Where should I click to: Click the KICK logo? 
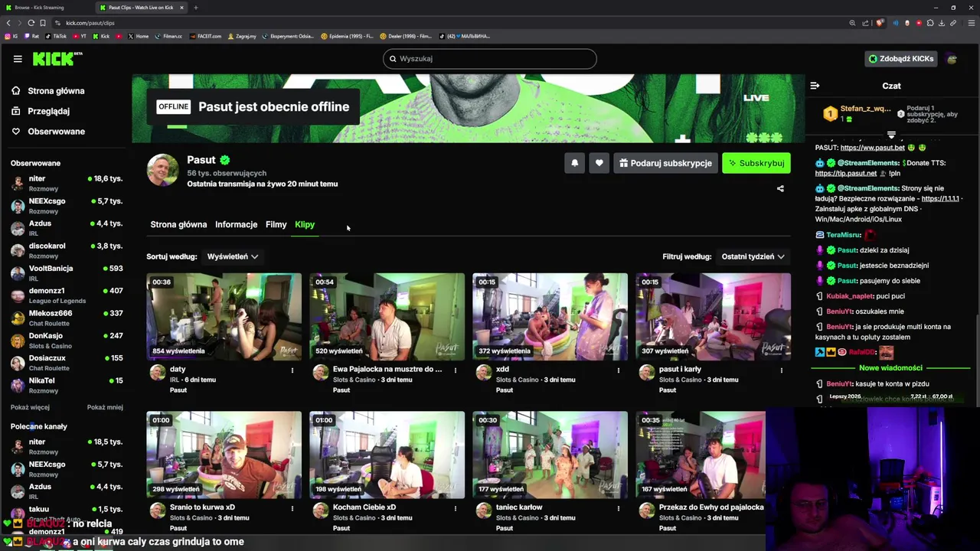[57, 58]
